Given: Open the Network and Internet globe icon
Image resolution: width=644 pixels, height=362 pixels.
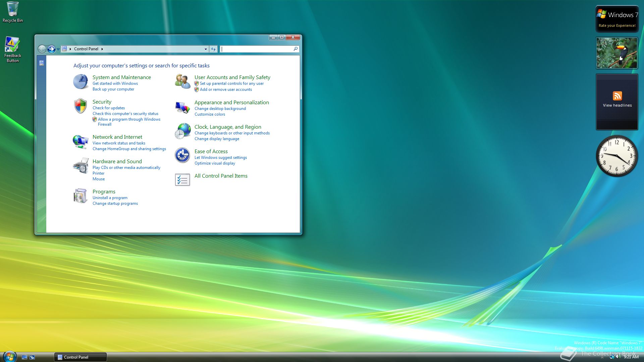Looking at the screenshot, I should [80, 141].
